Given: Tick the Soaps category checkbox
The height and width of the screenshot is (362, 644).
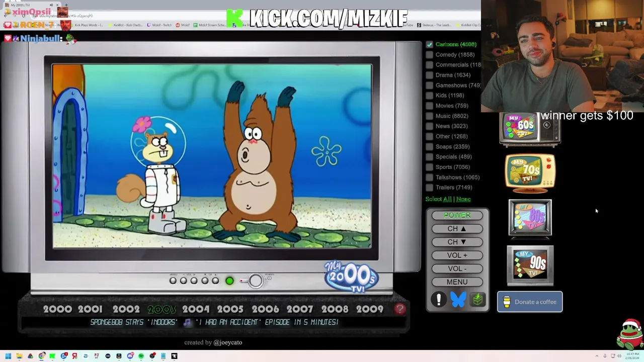Looking at the screenshot, I should 429,147.
